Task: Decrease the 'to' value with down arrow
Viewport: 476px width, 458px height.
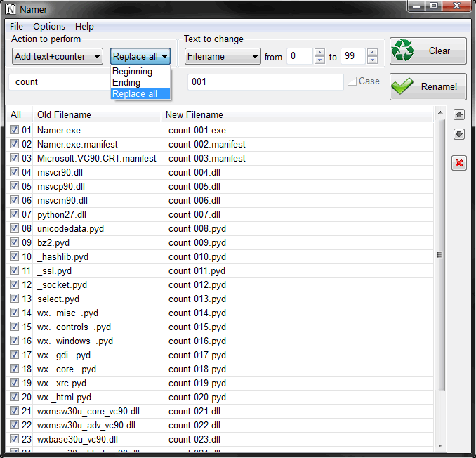Action: [372, 60]
